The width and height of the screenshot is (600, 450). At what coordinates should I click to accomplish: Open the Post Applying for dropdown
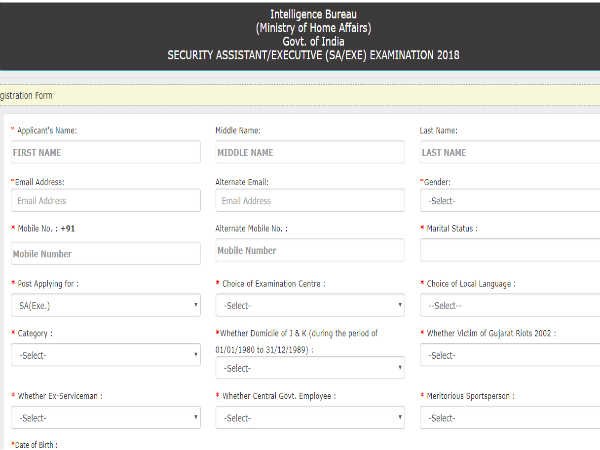tap(106, 305)
